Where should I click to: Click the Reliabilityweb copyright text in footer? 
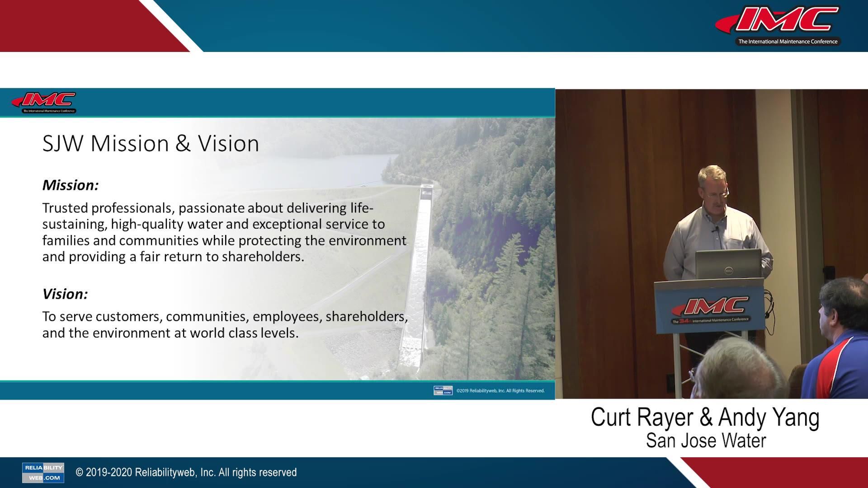tap(186, 473)
